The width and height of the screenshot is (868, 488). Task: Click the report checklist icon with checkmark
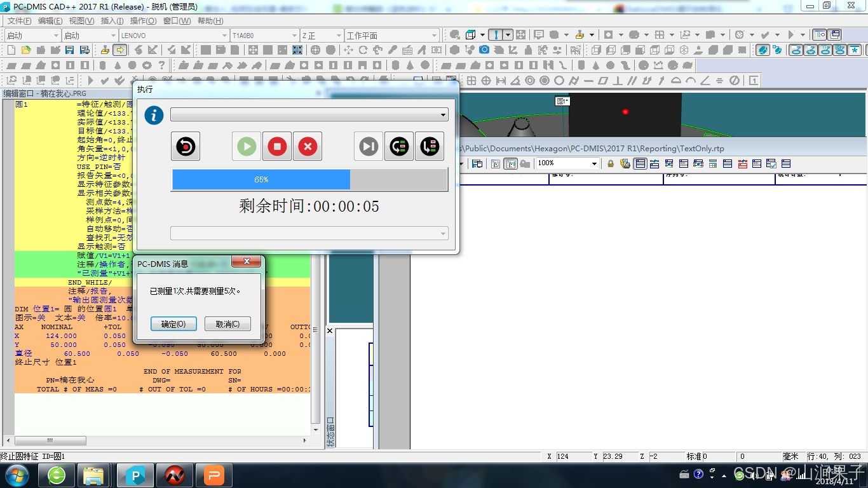[771, 163]
